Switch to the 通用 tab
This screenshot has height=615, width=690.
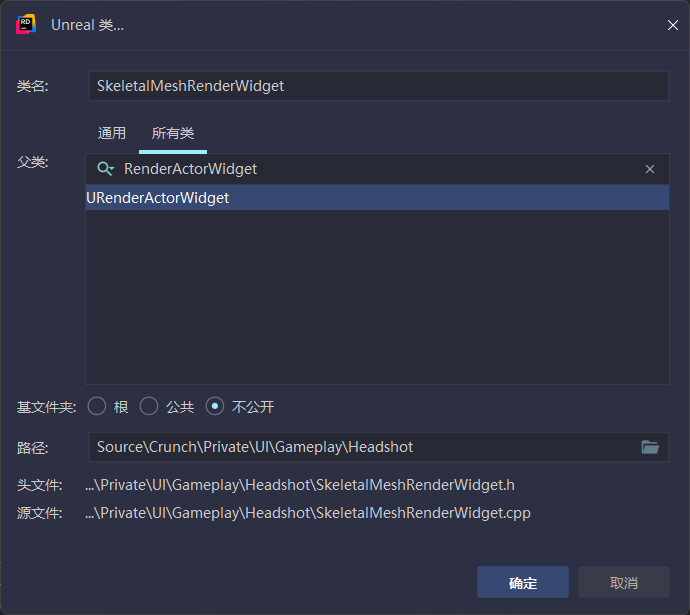pos(112,133)
